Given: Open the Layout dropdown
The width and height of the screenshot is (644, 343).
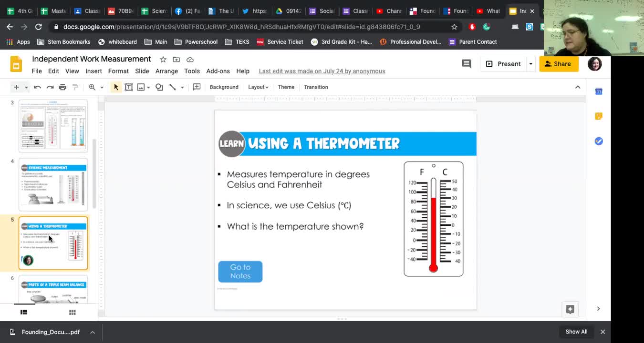Looking at the screenshot, I should (x=258, y=87).
